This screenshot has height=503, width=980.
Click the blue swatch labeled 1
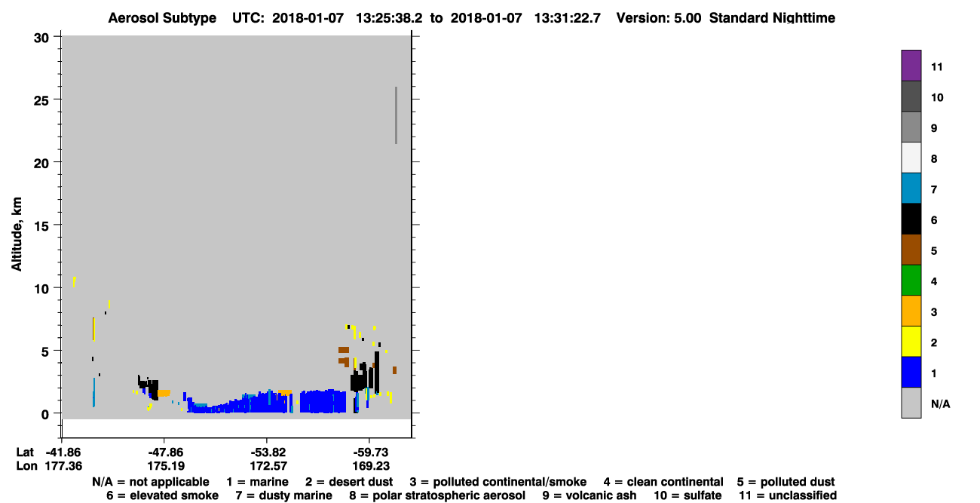pos(911,373)
